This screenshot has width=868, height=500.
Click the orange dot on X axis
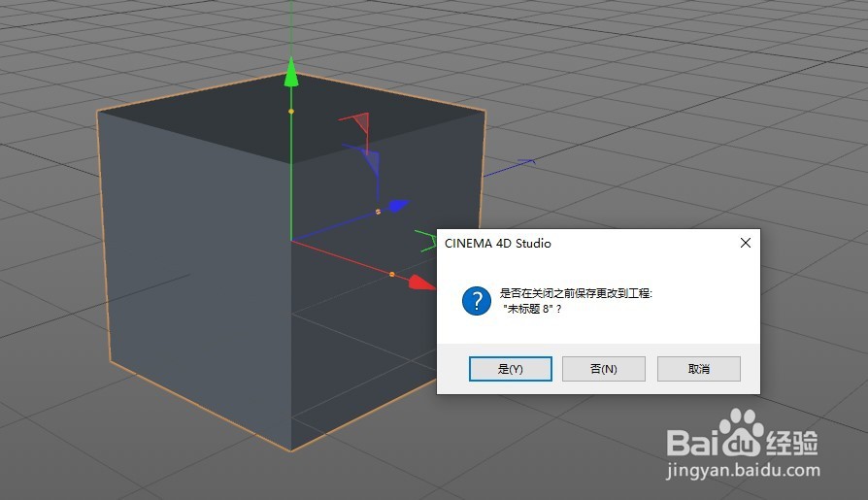point(392,274)
